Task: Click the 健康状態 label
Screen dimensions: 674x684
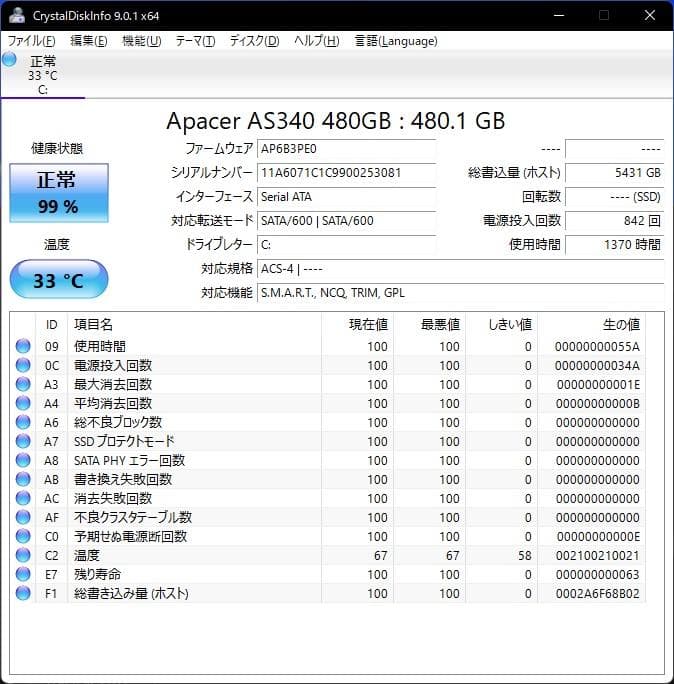Action: [57, 149]
